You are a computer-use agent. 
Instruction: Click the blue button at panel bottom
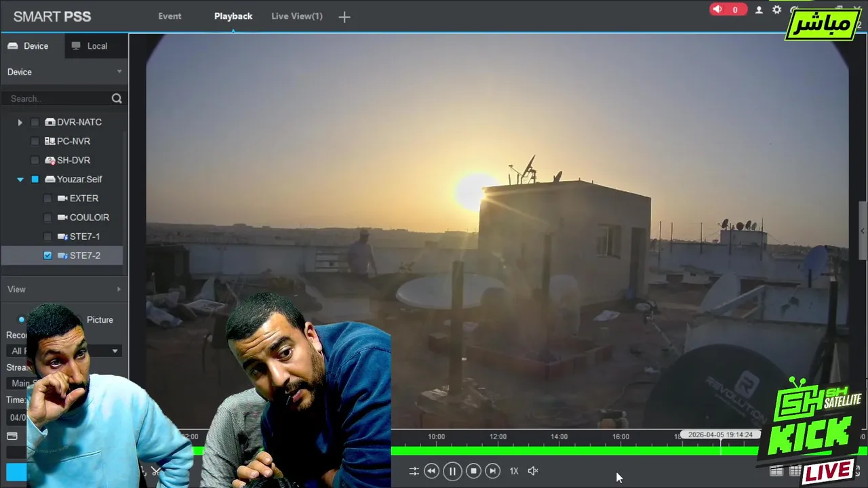click(x=16, y=472)
